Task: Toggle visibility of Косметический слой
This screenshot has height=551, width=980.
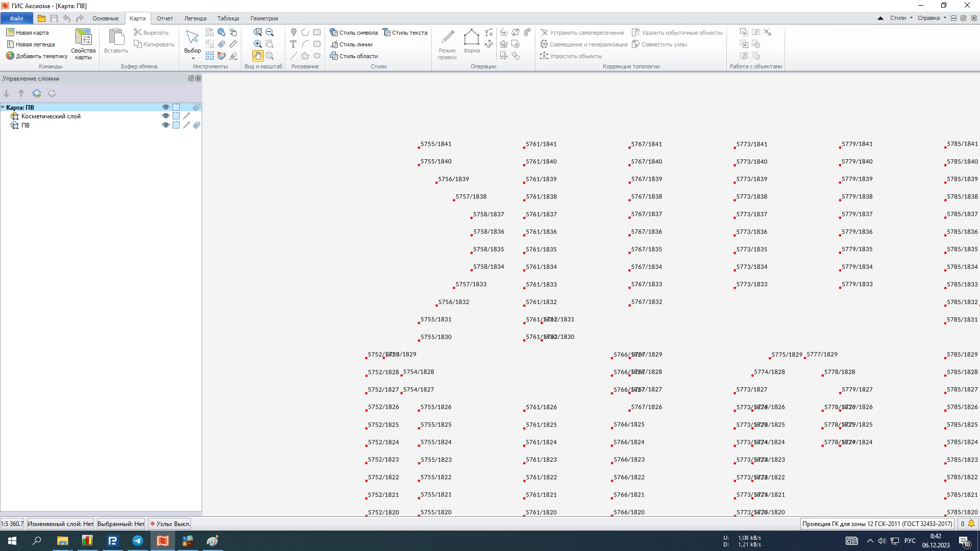Action: pos(165,116)
